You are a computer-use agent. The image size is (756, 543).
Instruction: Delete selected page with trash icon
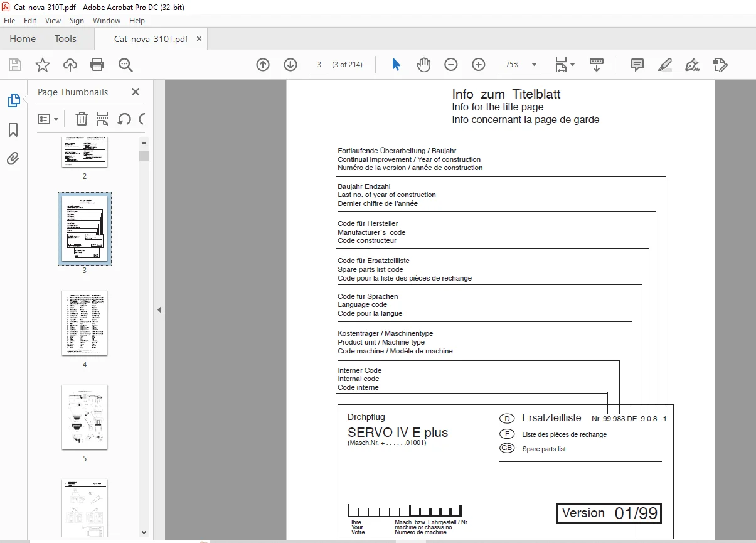point(82,119)
